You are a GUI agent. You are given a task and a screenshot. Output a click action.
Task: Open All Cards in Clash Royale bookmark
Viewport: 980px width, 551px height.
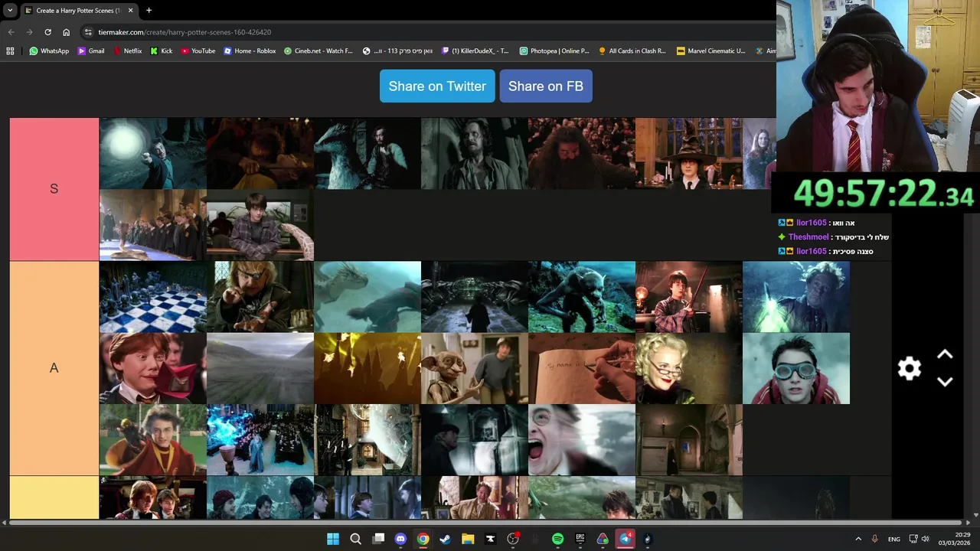click(632, 51)
